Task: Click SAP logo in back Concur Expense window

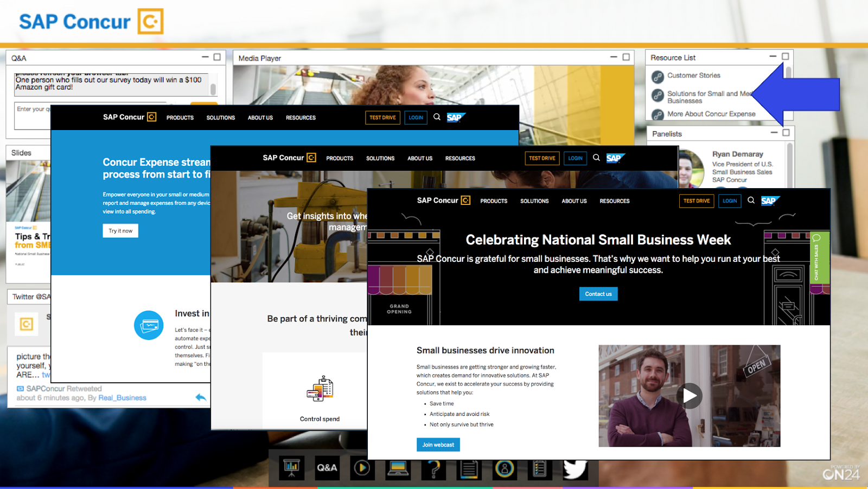Action: pos(456,117)
